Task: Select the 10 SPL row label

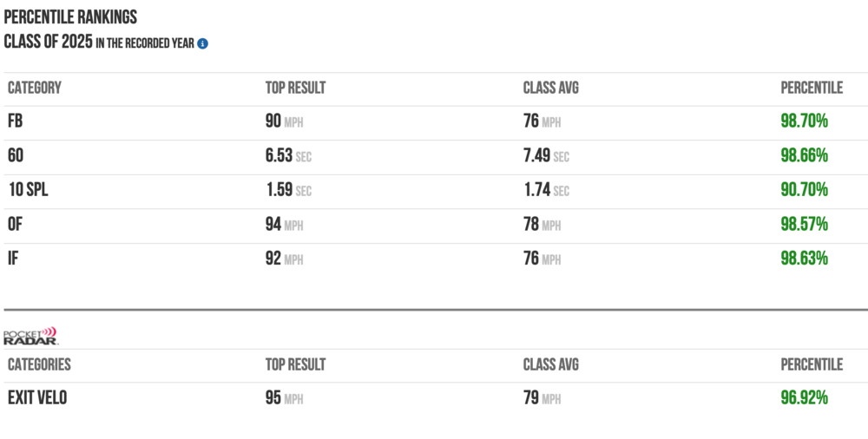Action: pos(28,190)
